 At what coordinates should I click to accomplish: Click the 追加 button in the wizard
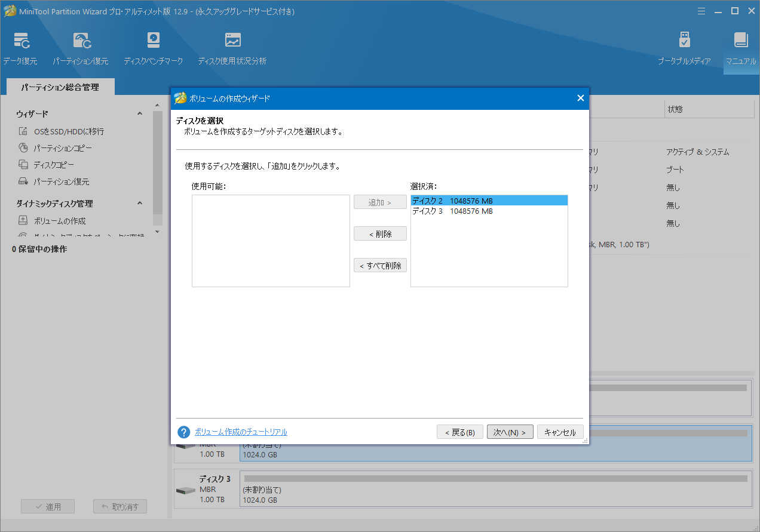pyautogui.click(x=380, y=202)
